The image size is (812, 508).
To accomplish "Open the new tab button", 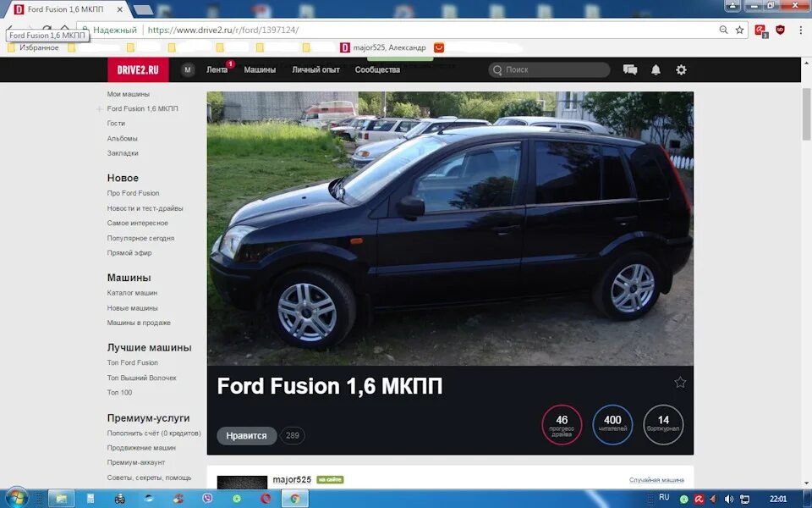I will (143, 9).
